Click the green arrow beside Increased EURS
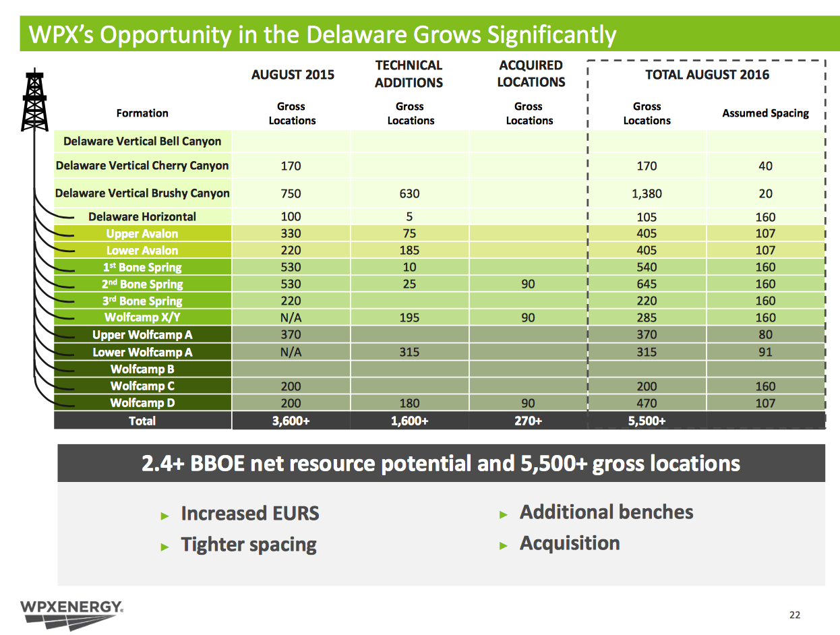Screen dimensions: 840x635 [165, 514]
